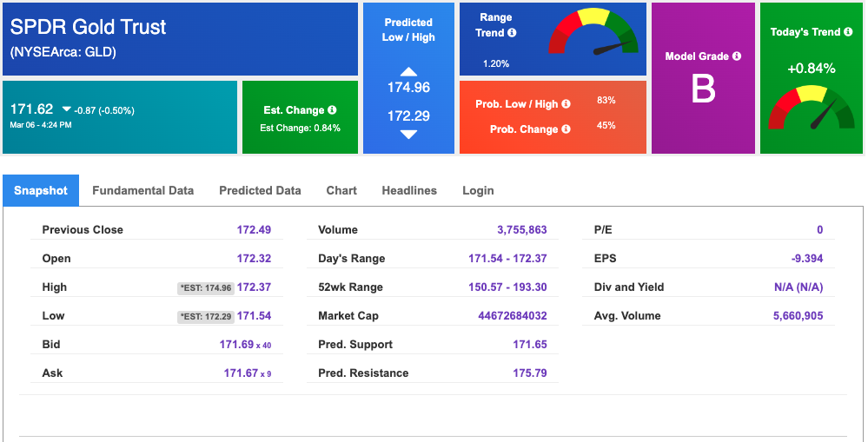This screenshot has height=442, width=868.
Task: Click the Pred. Resistance value 175.79
Action: coord(530,373)
